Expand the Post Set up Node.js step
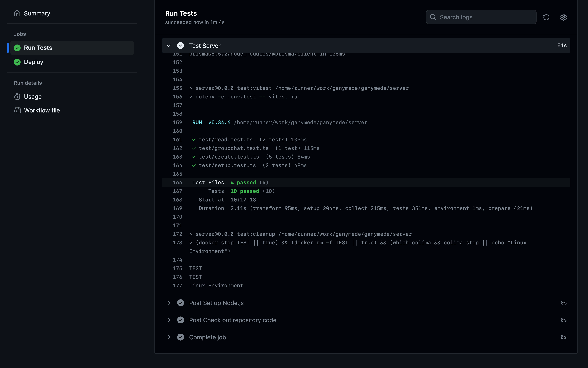 click(x=169, y=303)
